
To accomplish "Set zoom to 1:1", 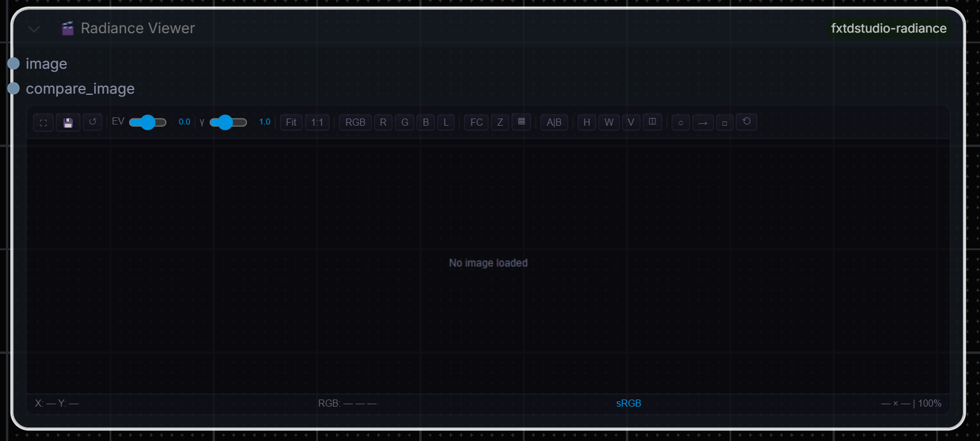I will click(x=317, y=123).
